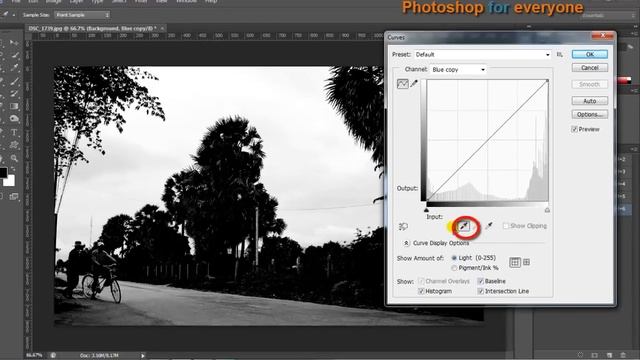Open the preset options icon beside Preset

point(560,54)
